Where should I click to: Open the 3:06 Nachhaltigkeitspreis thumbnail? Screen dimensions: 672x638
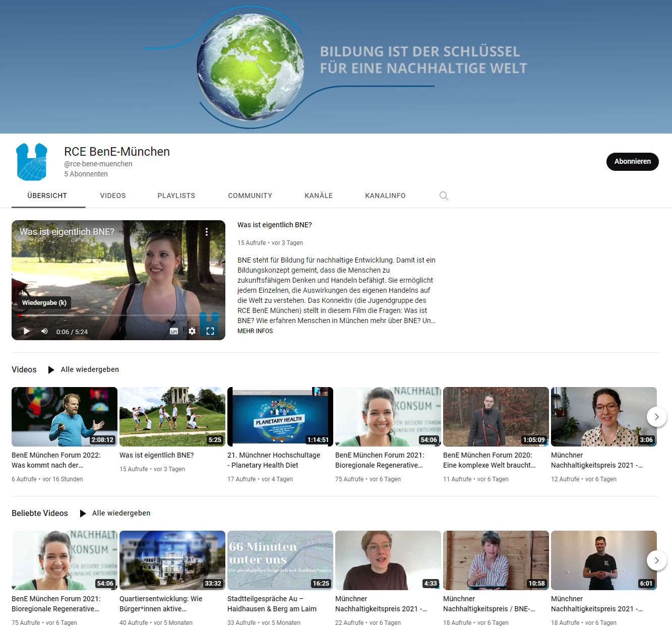click(x=604, y=417)
